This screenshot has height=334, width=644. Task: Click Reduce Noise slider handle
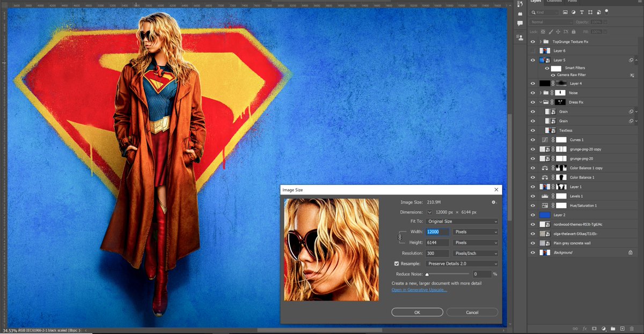[x=427, y=274]
